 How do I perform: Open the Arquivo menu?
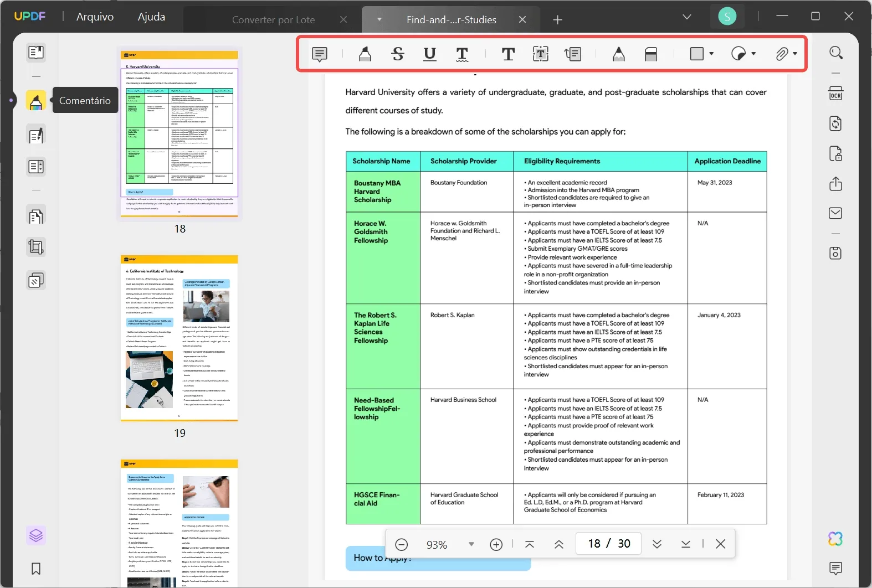point(95,17)
